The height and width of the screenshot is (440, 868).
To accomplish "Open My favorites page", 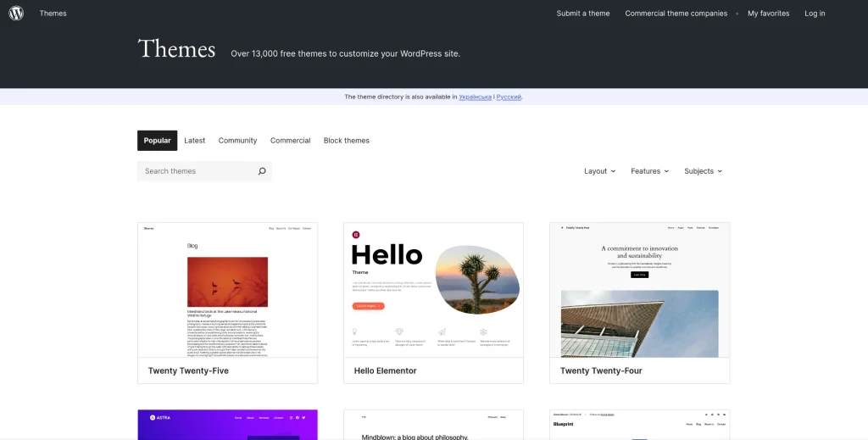I will [768, 14].
